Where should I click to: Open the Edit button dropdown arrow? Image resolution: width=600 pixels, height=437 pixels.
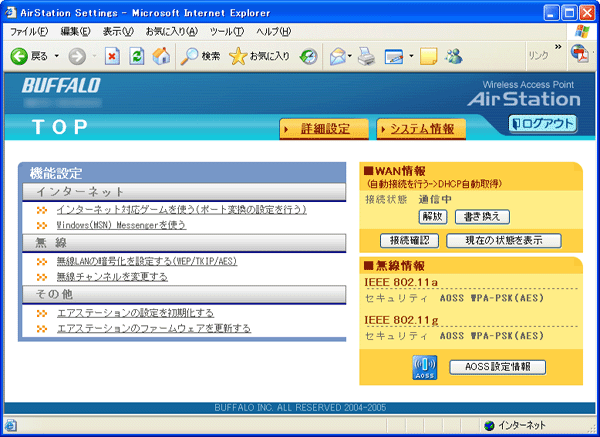tap(411, 56)
